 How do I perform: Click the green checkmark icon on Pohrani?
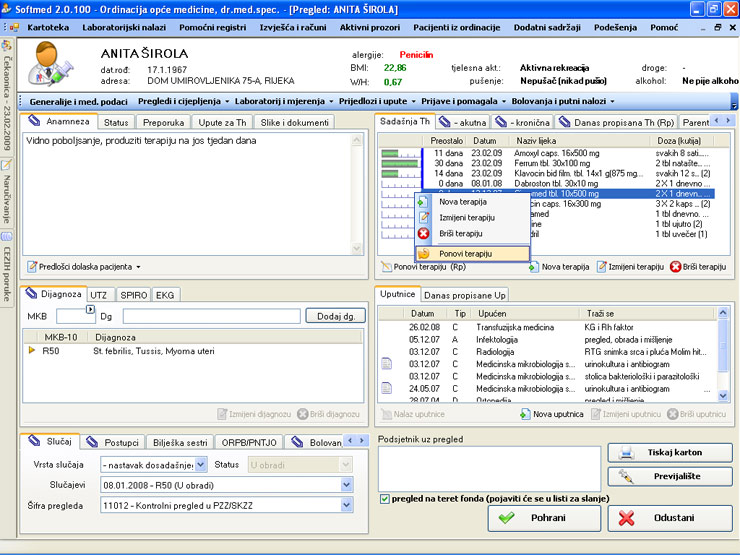tap(507, 518)
